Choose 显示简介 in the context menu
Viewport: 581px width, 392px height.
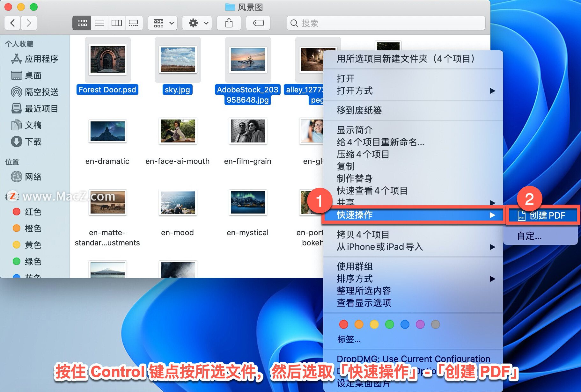coord(413,130)
